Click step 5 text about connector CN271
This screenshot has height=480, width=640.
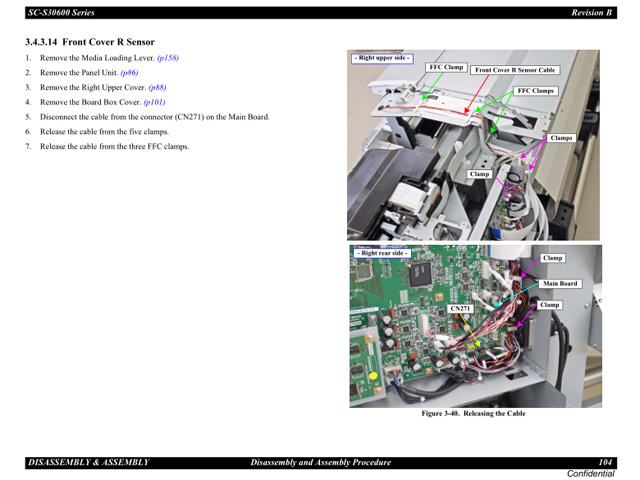[154, 117]
